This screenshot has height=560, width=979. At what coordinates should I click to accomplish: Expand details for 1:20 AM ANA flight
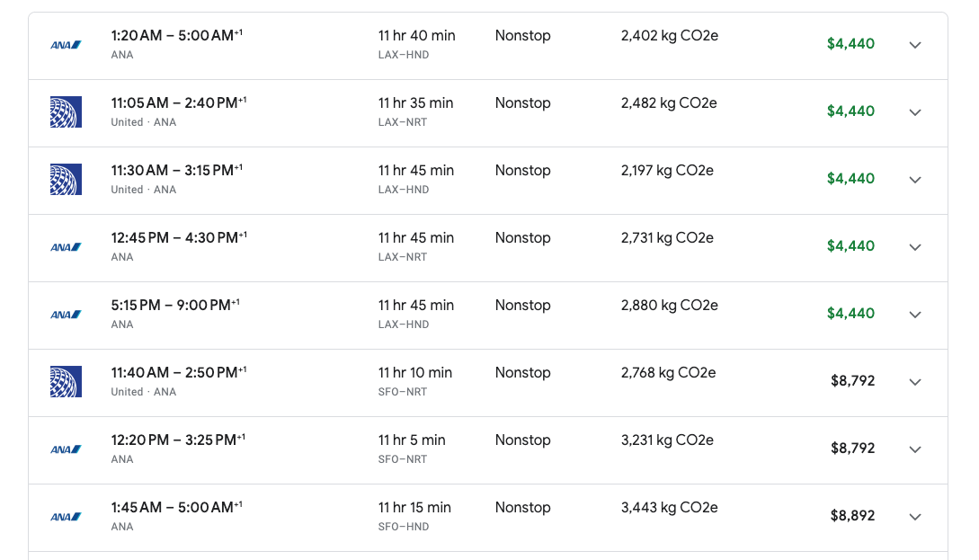tap(915, 45)
